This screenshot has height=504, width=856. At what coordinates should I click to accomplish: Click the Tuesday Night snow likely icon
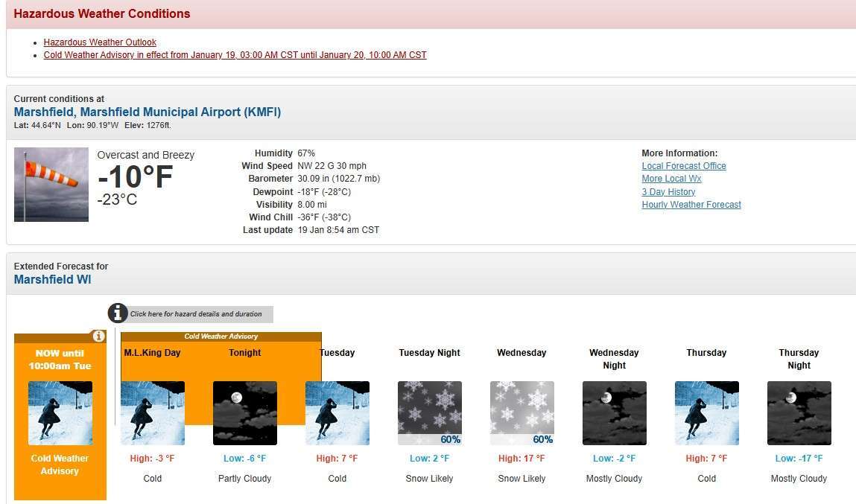tap(429, 413)
